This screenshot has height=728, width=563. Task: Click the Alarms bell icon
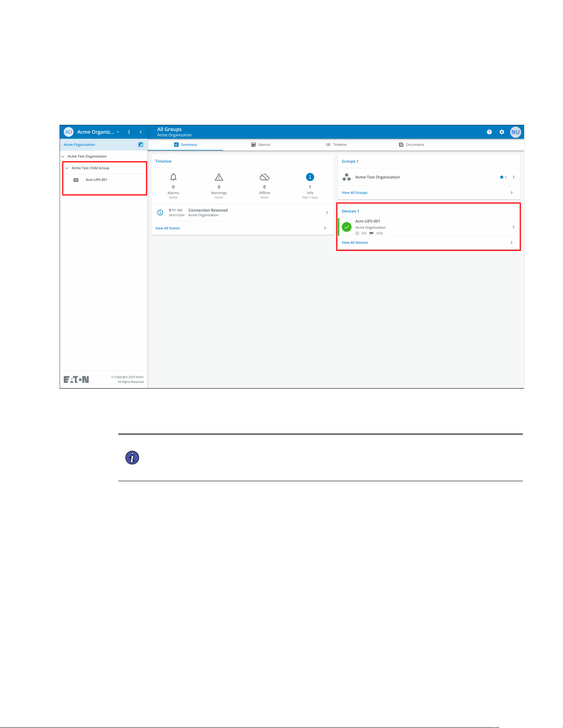(x=173, y=177)
